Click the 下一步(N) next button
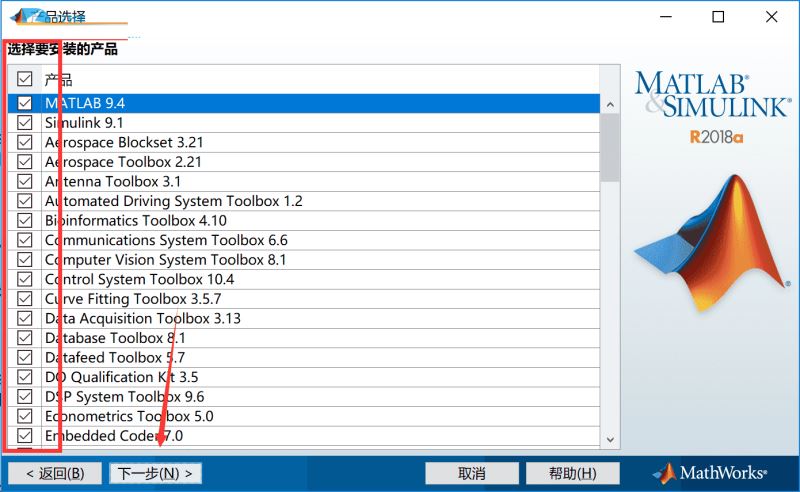This screenshot has height=492, width=800. pyautogui.click(x=156, y=474)
